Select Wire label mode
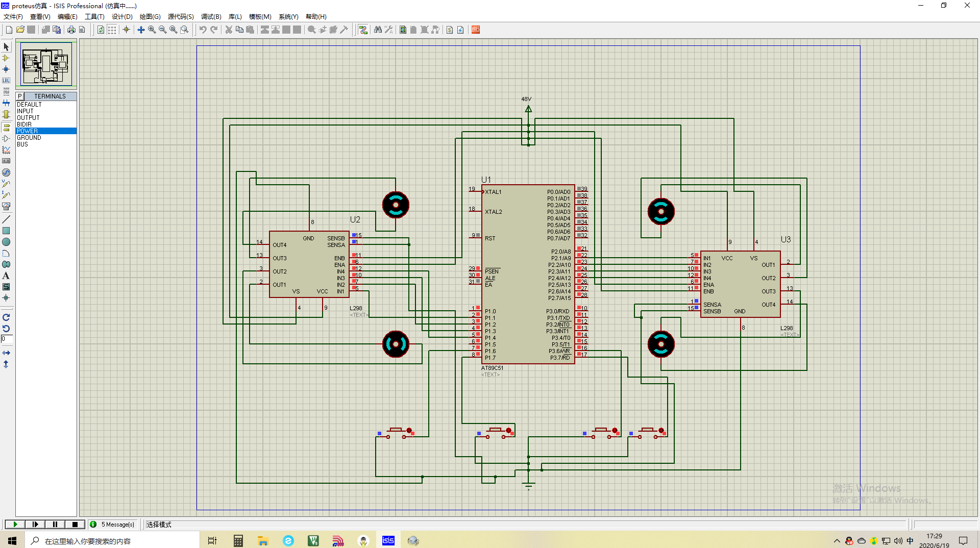 [6, 81]
